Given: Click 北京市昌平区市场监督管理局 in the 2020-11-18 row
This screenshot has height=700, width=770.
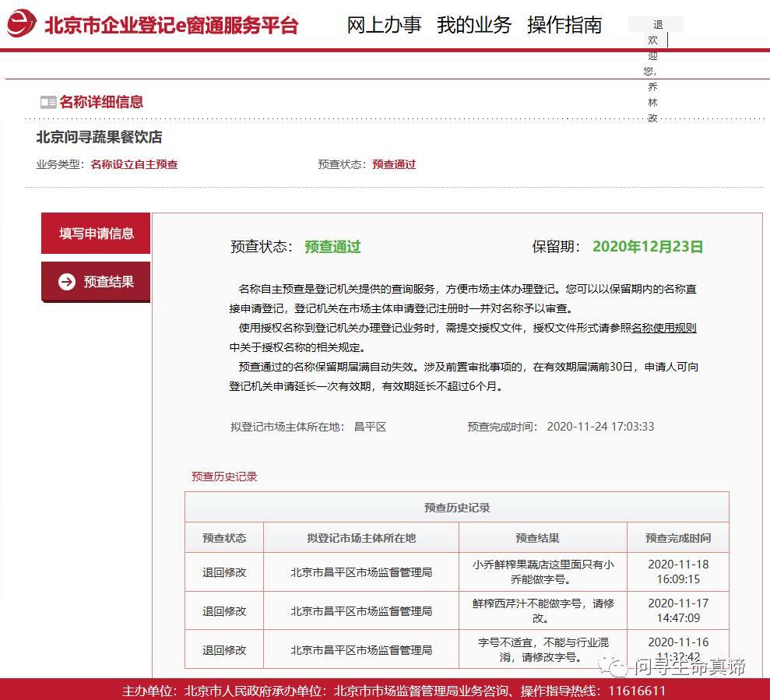Looking at the screenshot, I should [x=361, y=572].
